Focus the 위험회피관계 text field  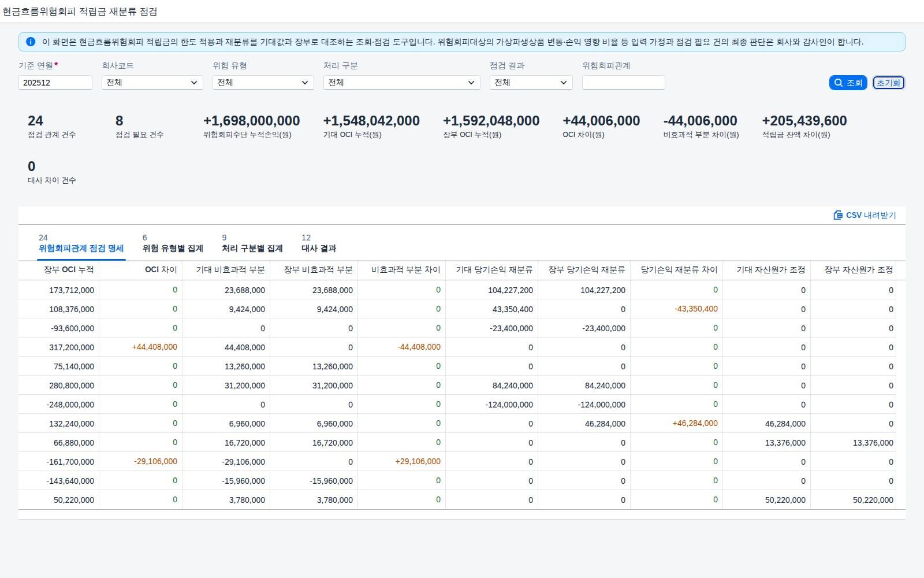(624, 83)
